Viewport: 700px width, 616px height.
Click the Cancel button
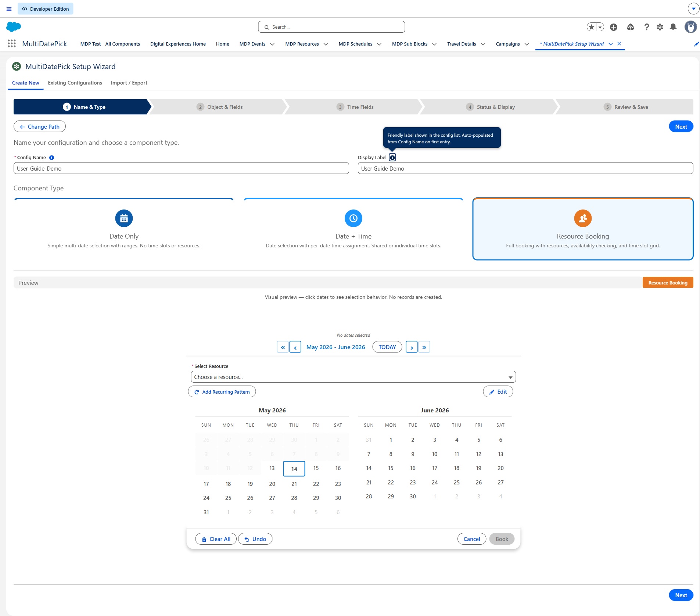[x=472, y=539]
